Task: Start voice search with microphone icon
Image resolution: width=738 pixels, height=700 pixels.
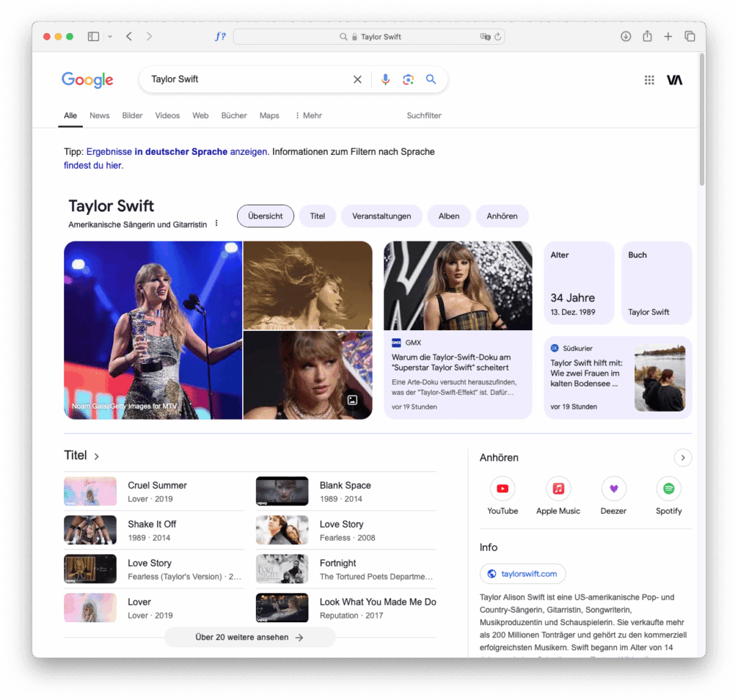Action: pos(385,79)
